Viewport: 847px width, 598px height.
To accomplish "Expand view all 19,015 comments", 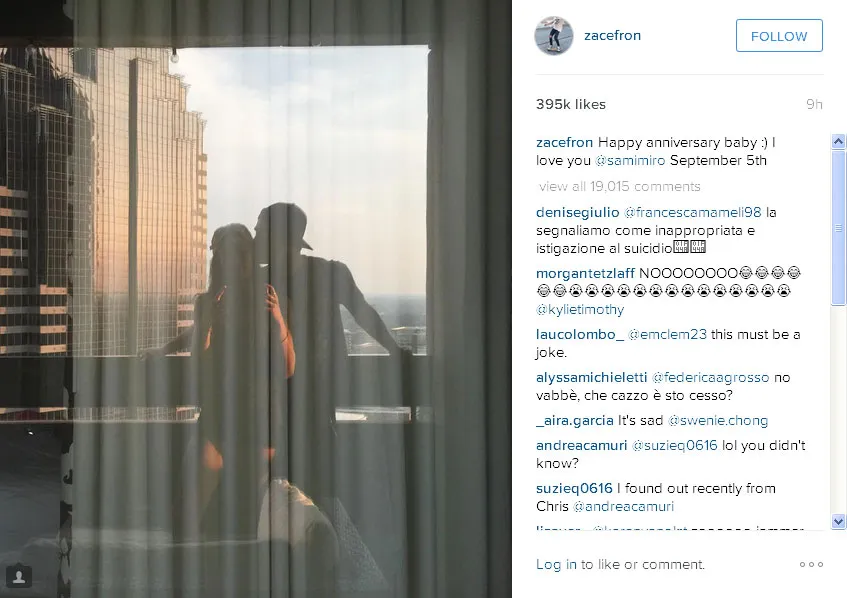I will coord(620,186).
